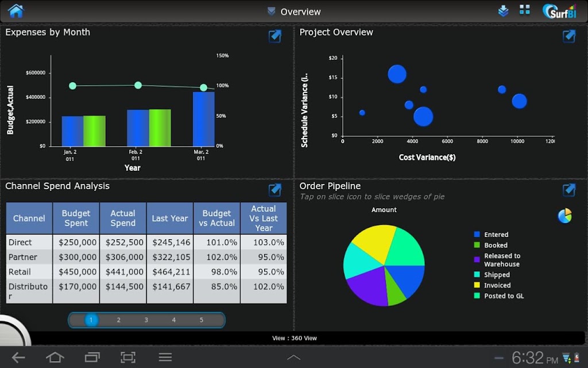Go to page 5 in the pager
Image resolution: width=588 pixels, height=368 pixels.
click(x=202, y=320)
